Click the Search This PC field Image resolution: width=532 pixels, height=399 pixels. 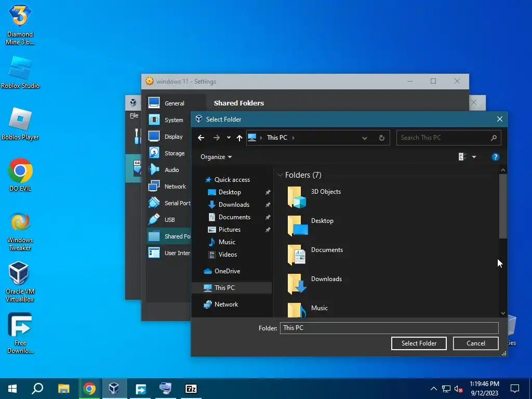[448, 137]
